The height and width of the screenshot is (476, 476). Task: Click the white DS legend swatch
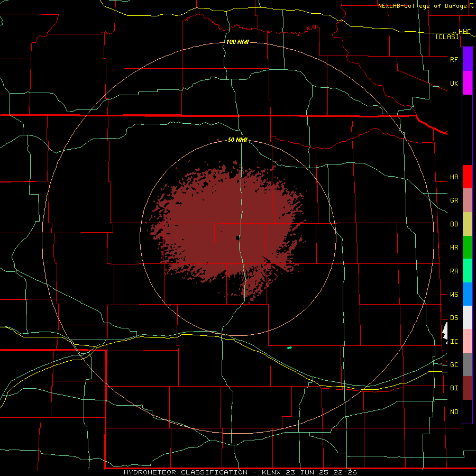pos(467,317)
